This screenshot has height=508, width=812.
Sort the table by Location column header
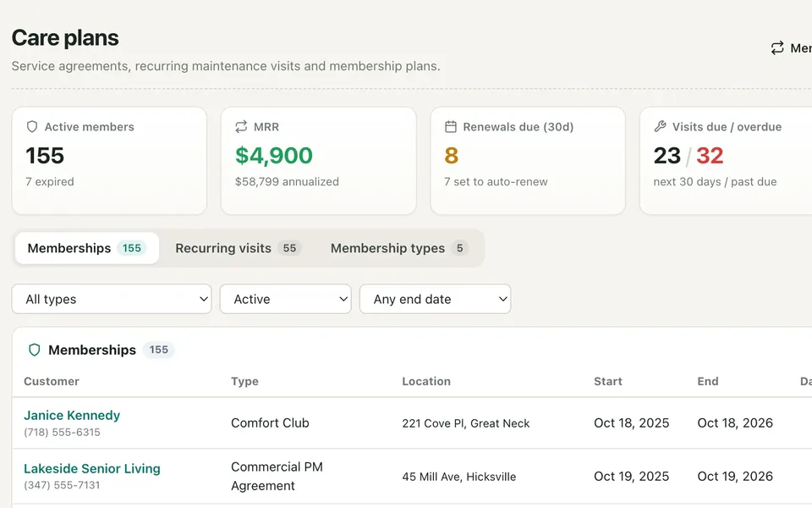[x=426, y=382]
